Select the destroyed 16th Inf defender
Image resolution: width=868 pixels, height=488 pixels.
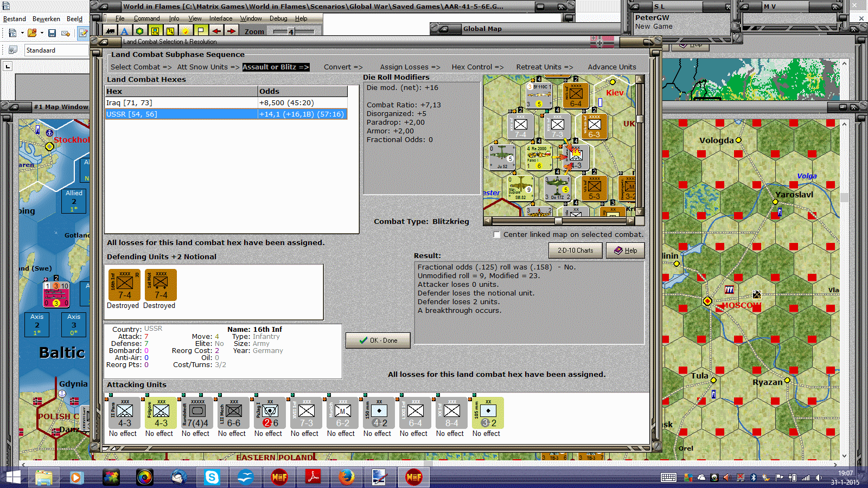(x=124, y=285)
